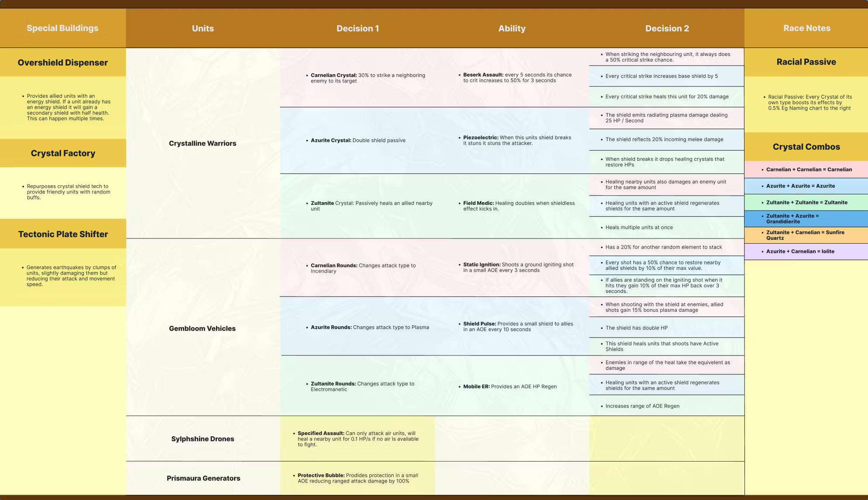Select the Crystalline Warriors unit cell
Screen dimensions: 868x500
click(202, 143)
